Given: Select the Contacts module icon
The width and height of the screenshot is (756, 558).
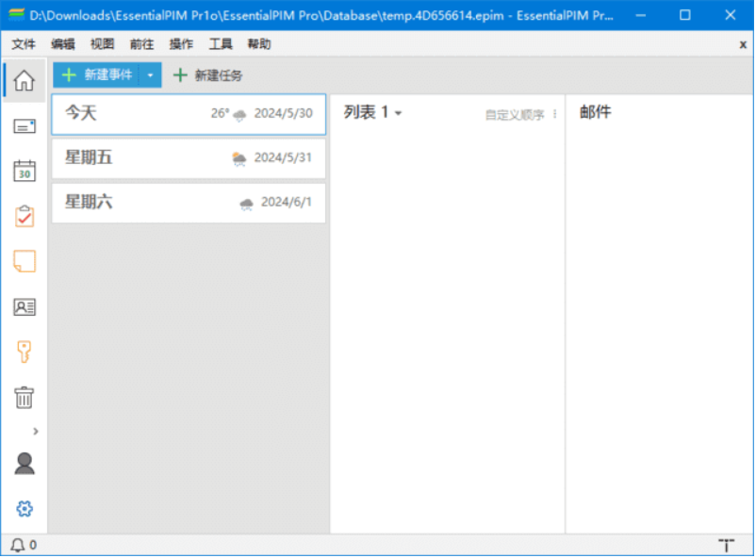Looking at the screenshot, I should point(24,306).
